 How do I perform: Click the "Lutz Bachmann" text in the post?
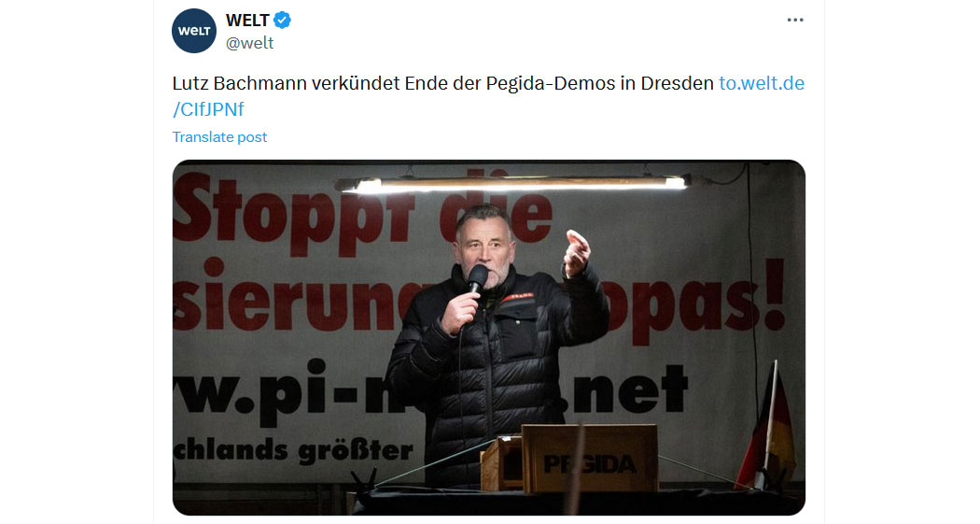tap(239, 83)
